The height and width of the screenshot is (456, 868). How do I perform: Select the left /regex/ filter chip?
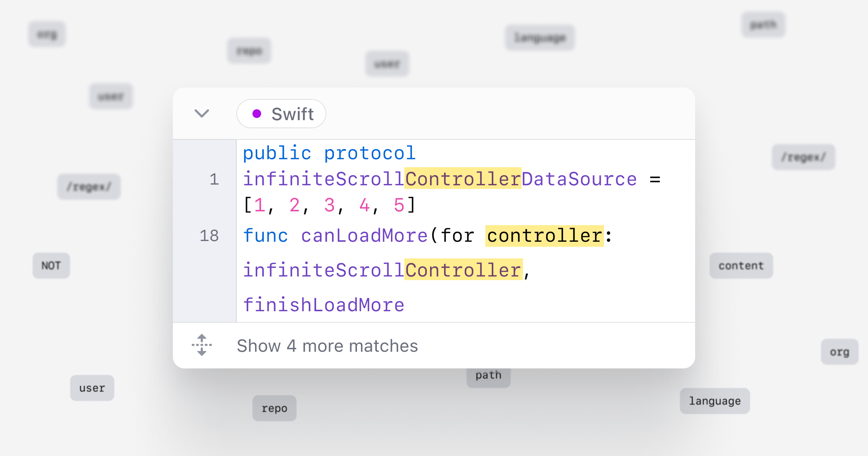(89, 187)
